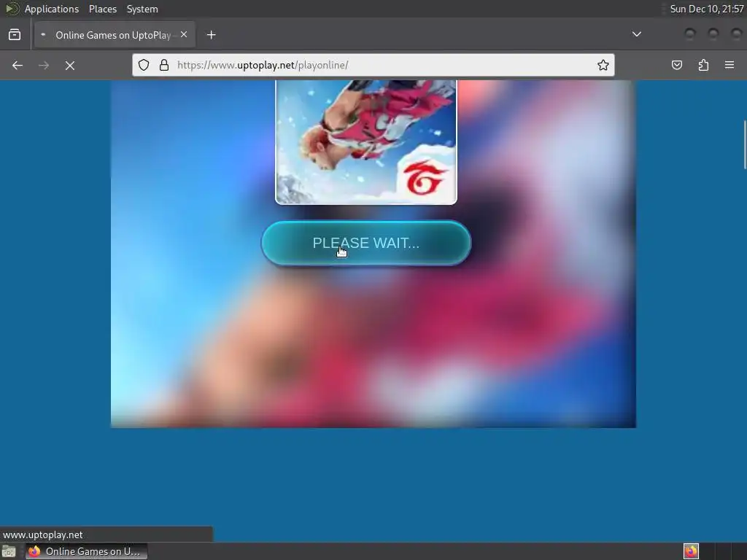Click the page vertical scrollbar thumb
Screen dimensions: 747x560
click(x=745, y=144)
